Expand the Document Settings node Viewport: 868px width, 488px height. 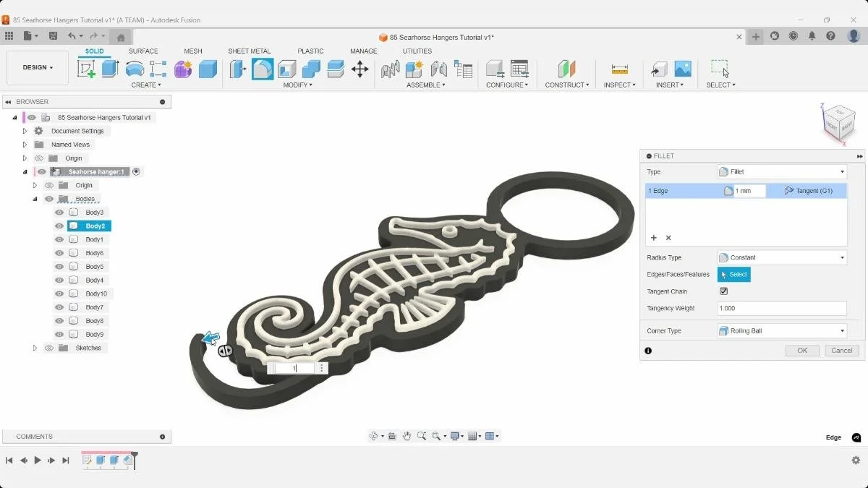(x=25, y=132)
